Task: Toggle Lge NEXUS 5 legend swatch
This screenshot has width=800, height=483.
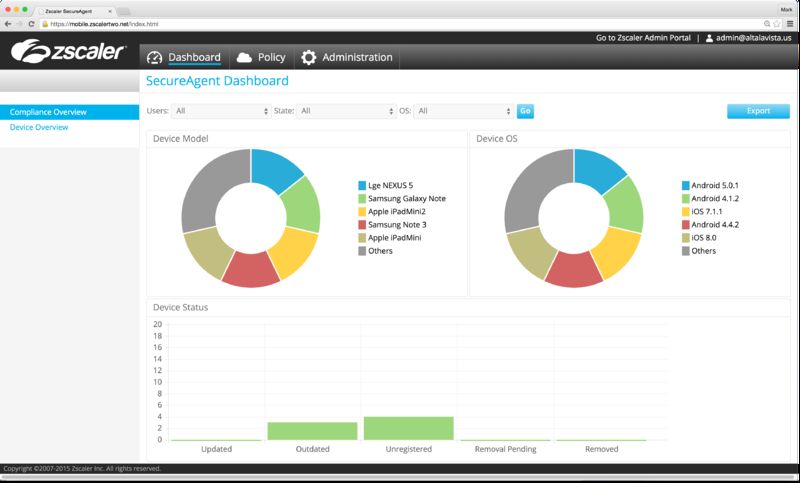Action: (362, 186)
